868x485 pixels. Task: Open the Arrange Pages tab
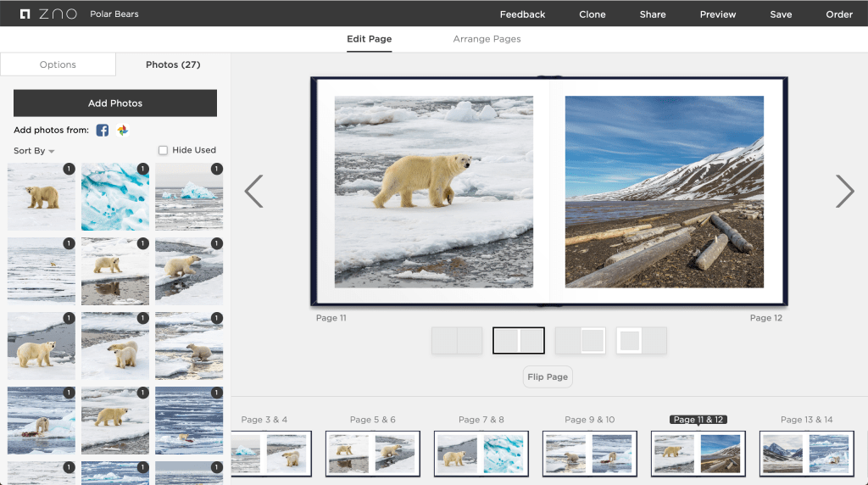pos(487,39)
